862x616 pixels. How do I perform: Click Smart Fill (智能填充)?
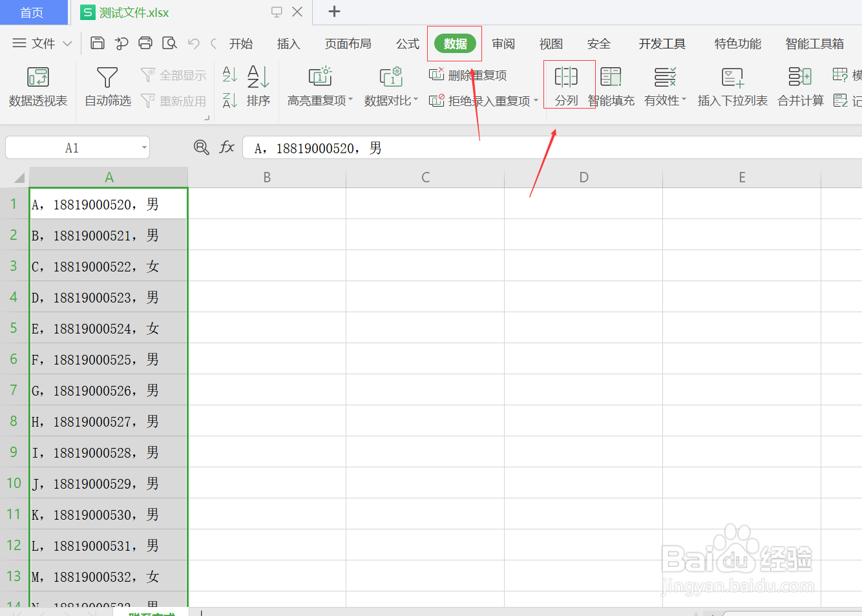pos(611,87)
